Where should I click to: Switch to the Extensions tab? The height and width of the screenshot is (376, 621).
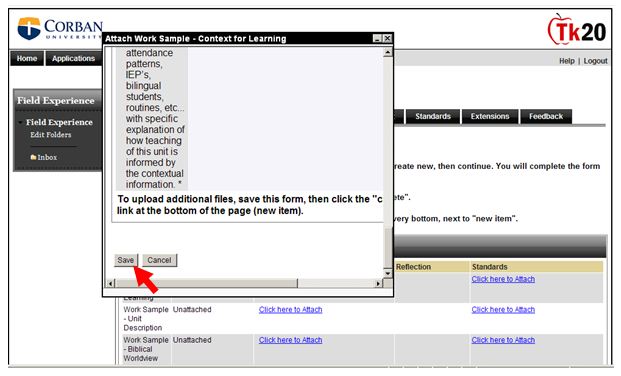tap(490, 116)
